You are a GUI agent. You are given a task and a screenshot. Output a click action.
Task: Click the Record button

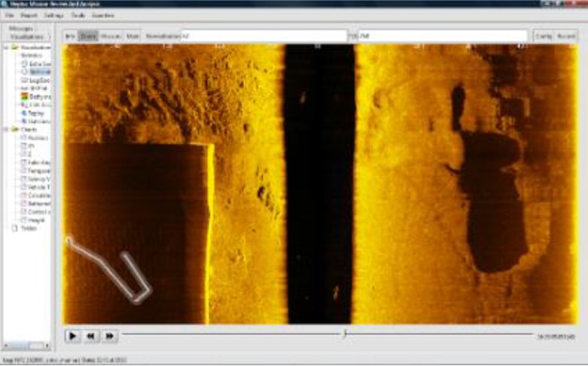[x=566, y=35]
